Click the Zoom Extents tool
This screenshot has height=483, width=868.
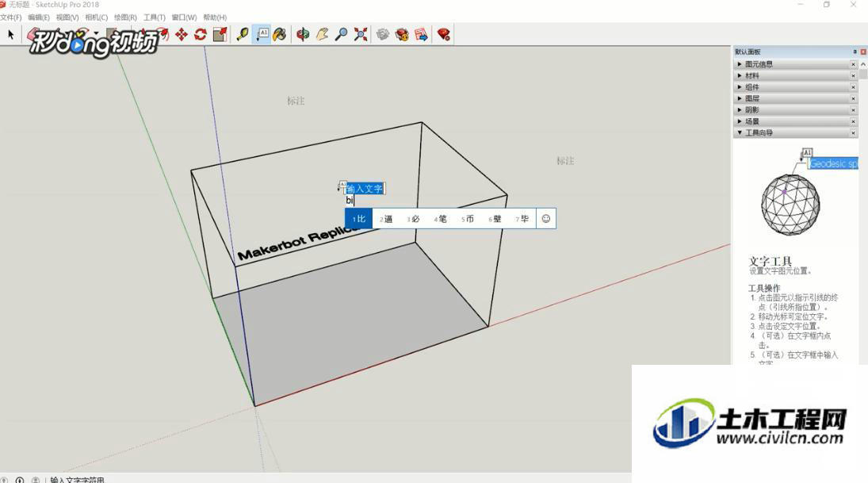361,34
